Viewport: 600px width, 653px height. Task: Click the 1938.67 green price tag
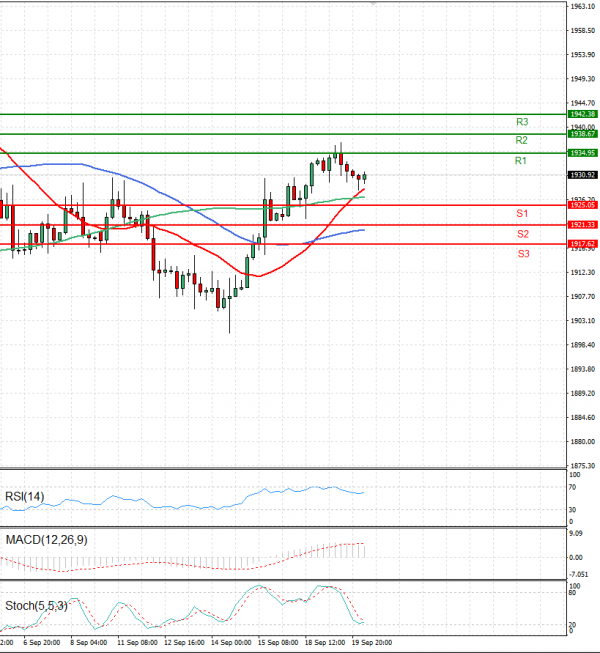pos(582,133)
